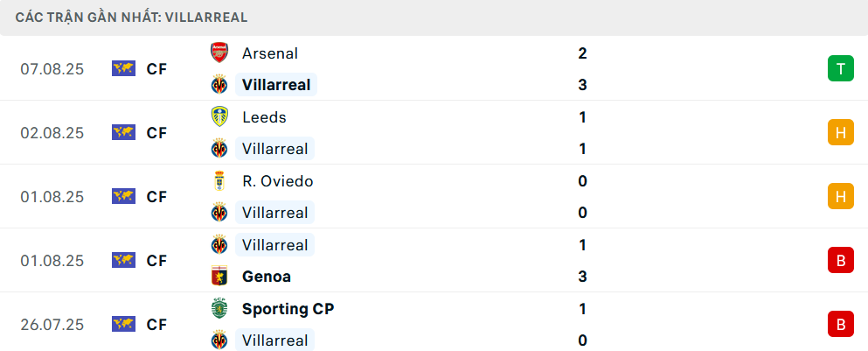Open the Genoa team link
Screen dimensions: 868x351
(x=267, y=277)
